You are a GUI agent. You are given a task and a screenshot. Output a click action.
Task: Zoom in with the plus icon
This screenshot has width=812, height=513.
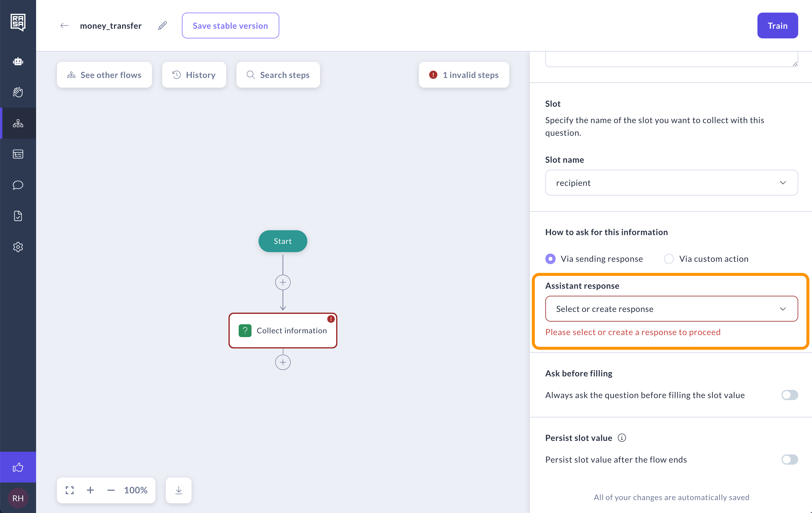pos(90,490)
